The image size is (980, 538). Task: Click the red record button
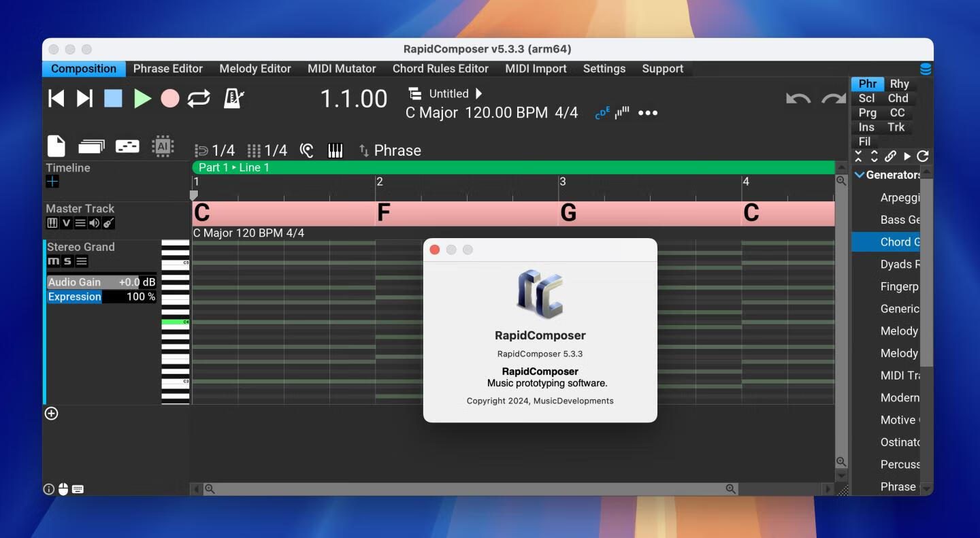tap(170, 99)
